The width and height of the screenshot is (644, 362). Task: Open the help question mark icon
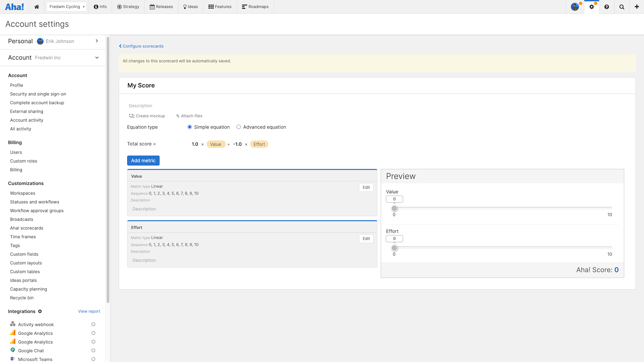coord(607,6)
